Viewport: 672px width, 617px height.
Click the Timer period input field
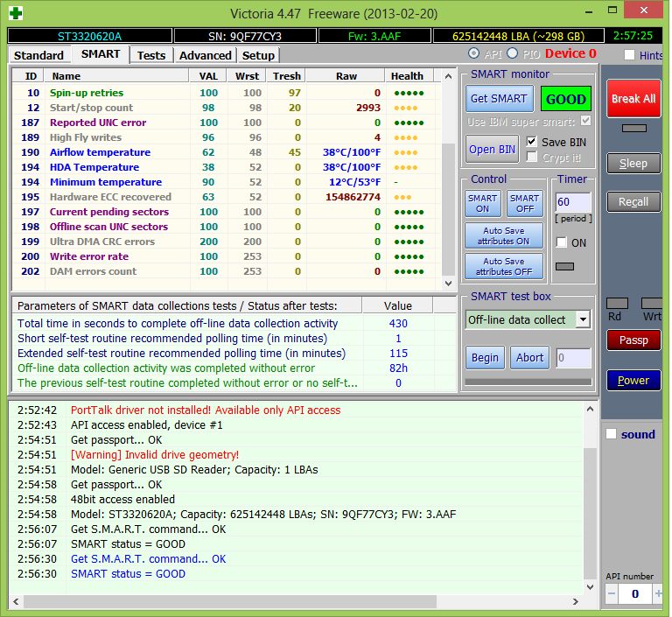point(573,202)
